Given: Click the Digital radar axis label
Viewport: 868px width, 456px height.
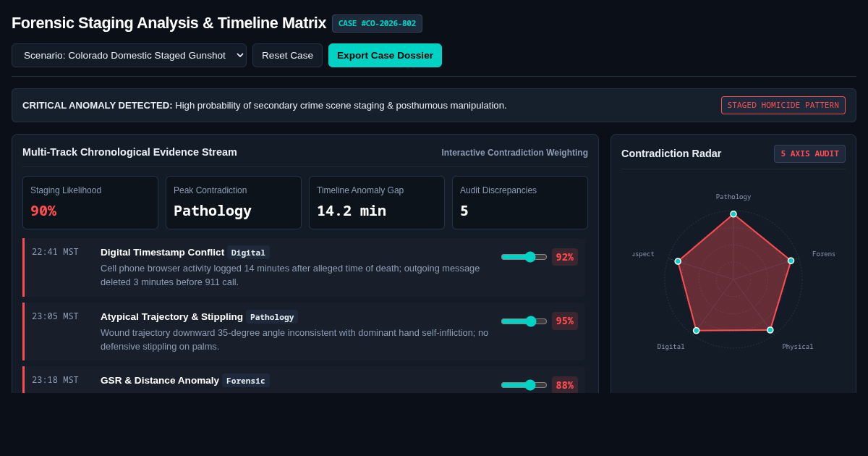Looking at the screenshot, I should click(x=671, y=347).
